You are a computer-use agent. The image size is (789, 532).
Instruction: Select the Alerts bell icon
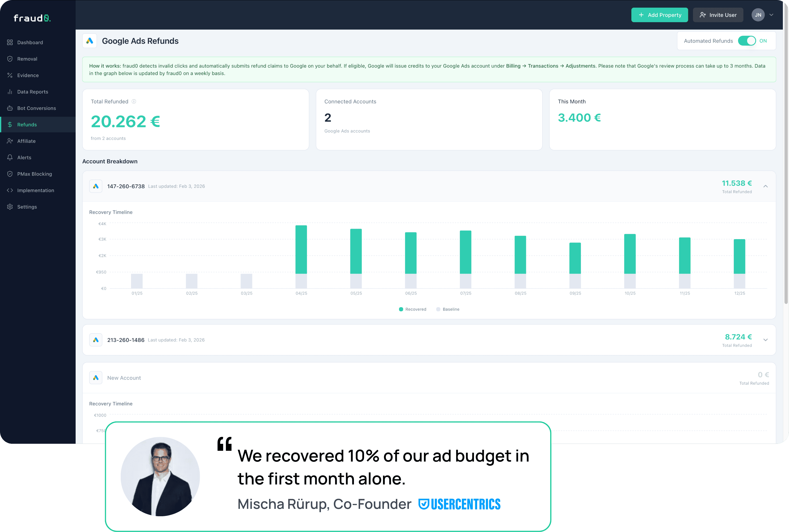10,157
